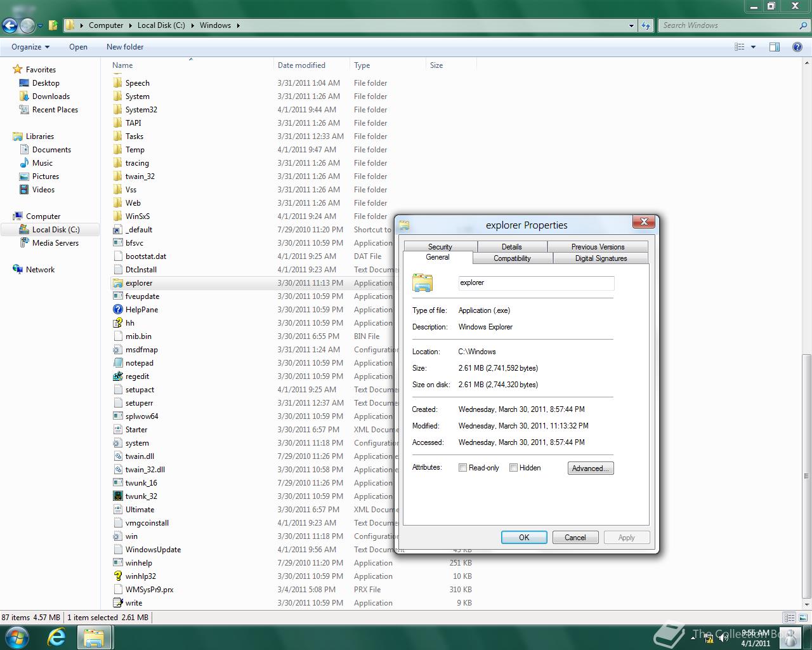Select the explorer file icon in list

tap(117, 283)
